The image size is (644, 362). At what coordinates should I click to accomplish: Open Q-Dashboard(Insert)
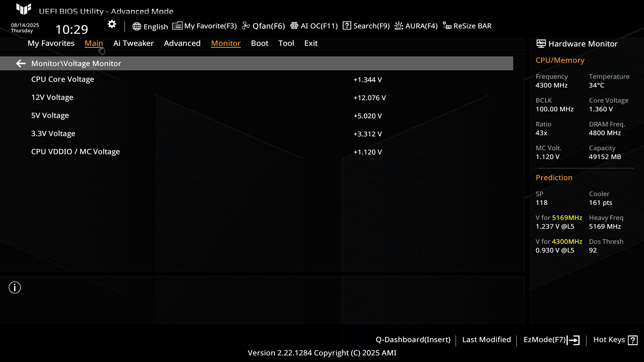pyautogui.click(x=413, y=340)
